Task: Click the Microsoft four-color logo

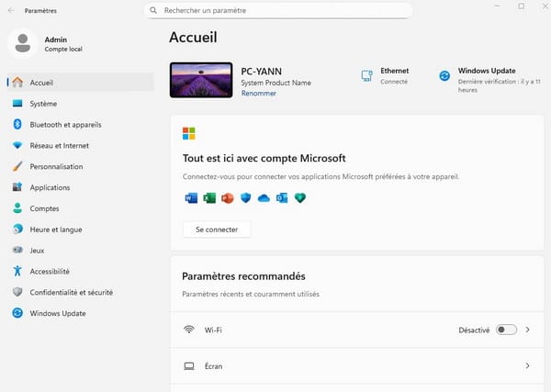Action: coord(188,133)
